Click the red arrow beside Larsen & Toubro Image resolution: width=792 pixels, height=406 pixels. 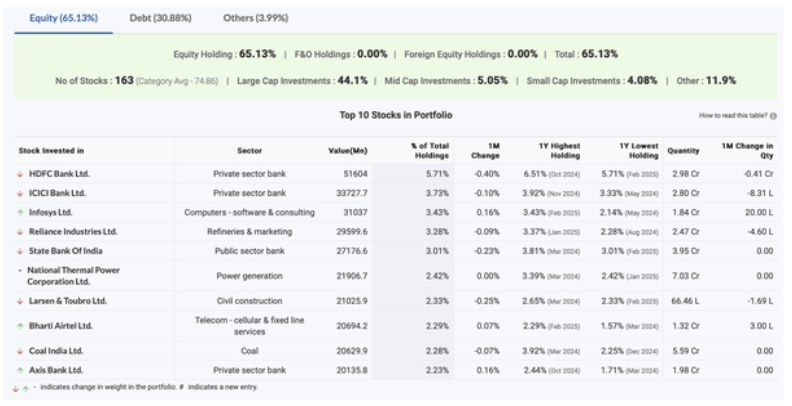(x=20, y=301)
